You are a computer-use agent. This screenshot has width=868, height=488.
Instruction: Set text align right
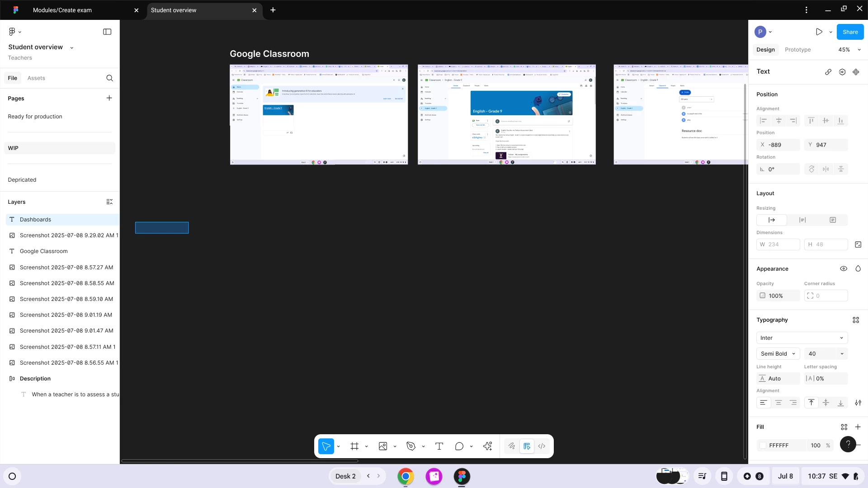793,403
